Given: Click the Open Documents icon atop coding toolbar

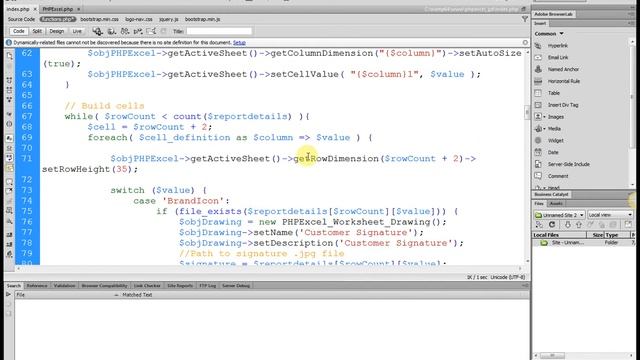Looking at the screenshot, I should 9,56.
